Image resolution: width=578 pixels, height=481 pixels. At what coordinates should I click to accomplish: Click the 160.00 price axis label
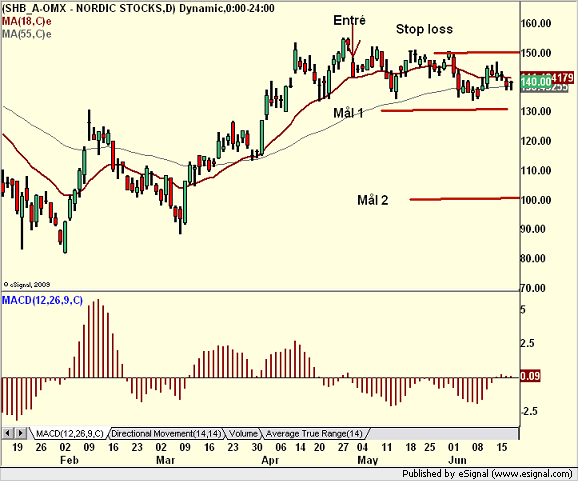536,24
